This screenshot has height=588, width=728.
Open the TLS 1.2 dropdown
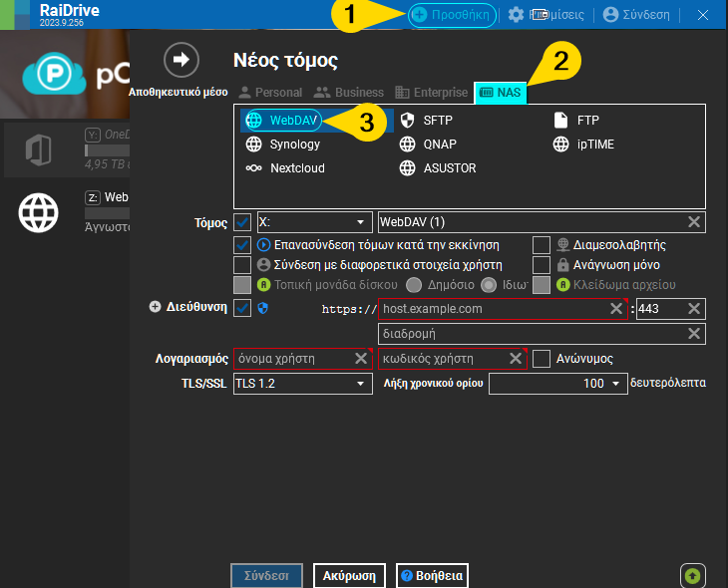click(x=303, y=384)
